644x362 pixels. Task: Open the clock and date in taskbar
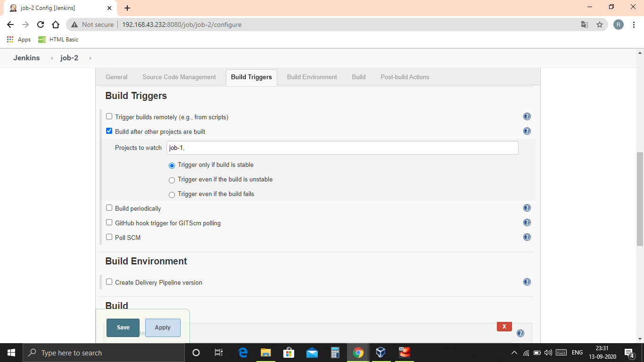point(602,353)
